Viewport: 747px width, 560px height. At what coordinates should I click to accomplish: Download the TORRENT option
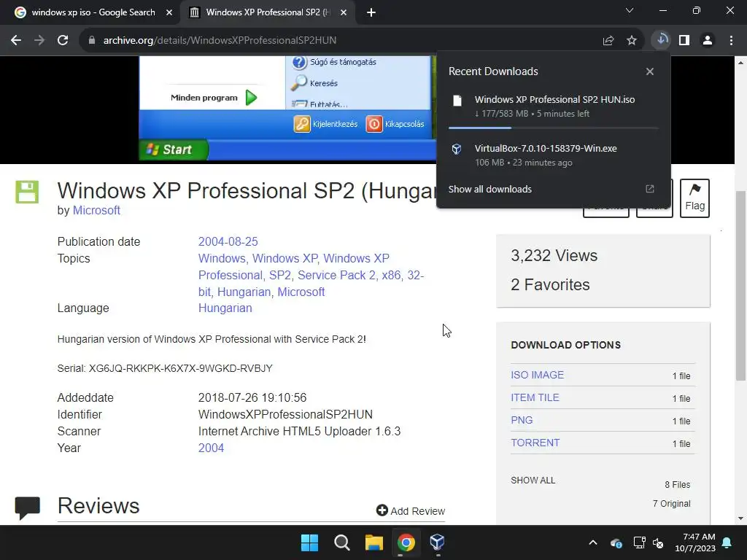(535, 443)
